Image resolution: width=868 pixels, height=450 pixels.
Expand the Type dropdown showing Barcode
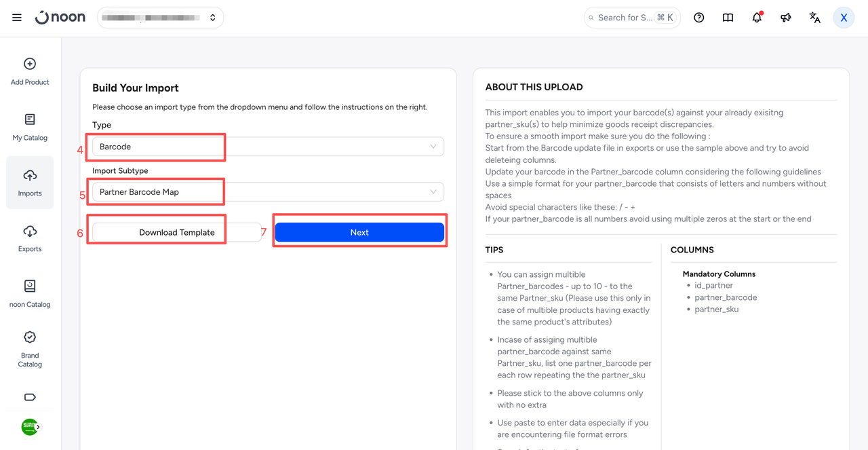point(268,147)
